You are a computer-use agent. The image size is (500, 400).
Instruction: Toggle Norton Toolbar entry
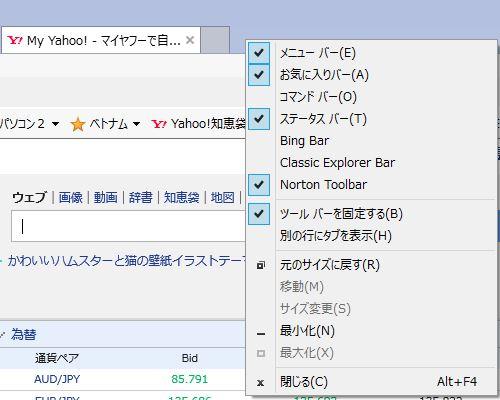pyautogui.click(x=371, y=185)
